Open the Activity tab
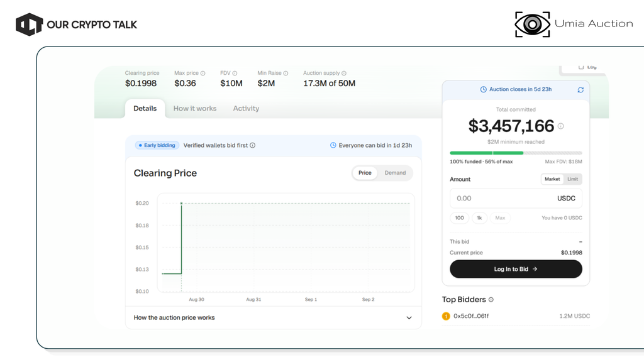This screenshot has height=362, width=644. pyautogui.click(x=246, y=108)
